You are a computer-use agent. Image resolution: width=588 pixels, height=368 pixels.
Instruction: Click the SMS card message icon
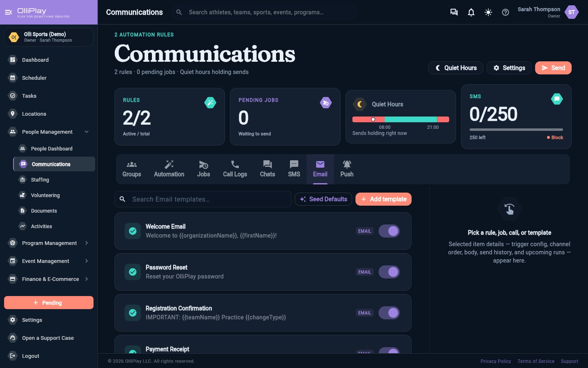click(557, 99)
